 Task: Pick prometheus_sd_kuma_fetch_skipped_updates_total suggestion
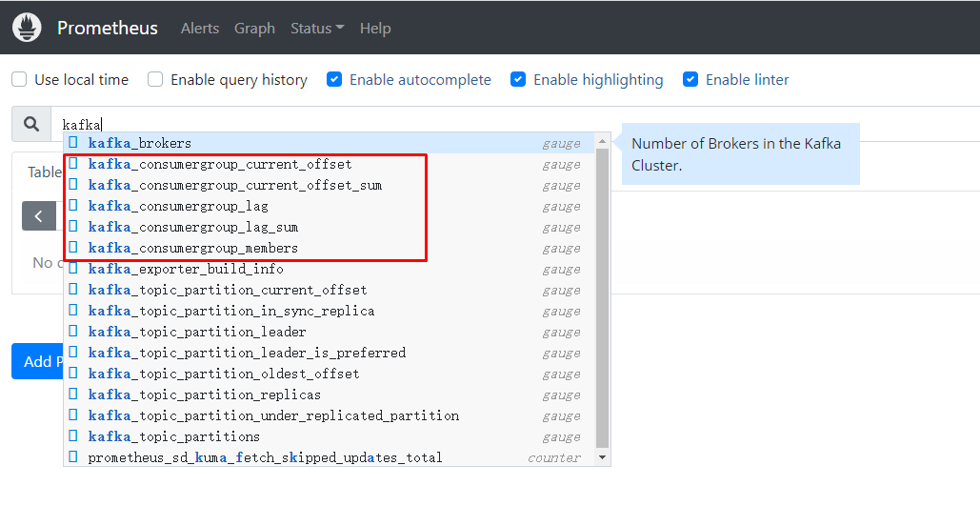[x=330, y=457]
